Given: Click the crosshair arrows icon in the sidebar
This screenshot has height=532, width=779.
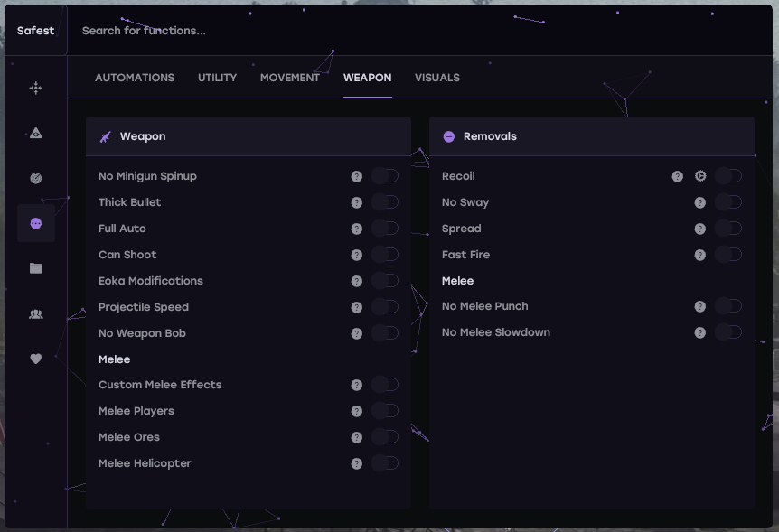Looking at the screenshot, I should 36,88.
